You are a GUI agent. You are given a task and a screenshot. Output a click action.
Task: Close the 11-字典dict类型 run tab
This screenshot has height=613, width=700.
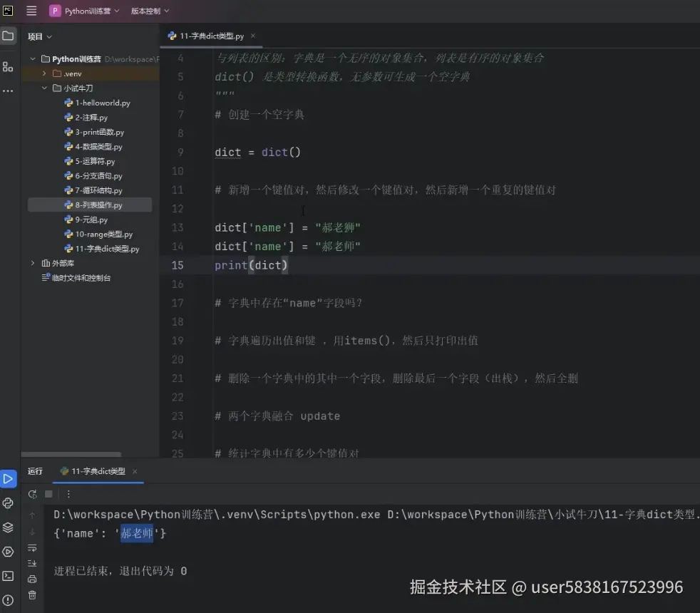pos(135,471)
